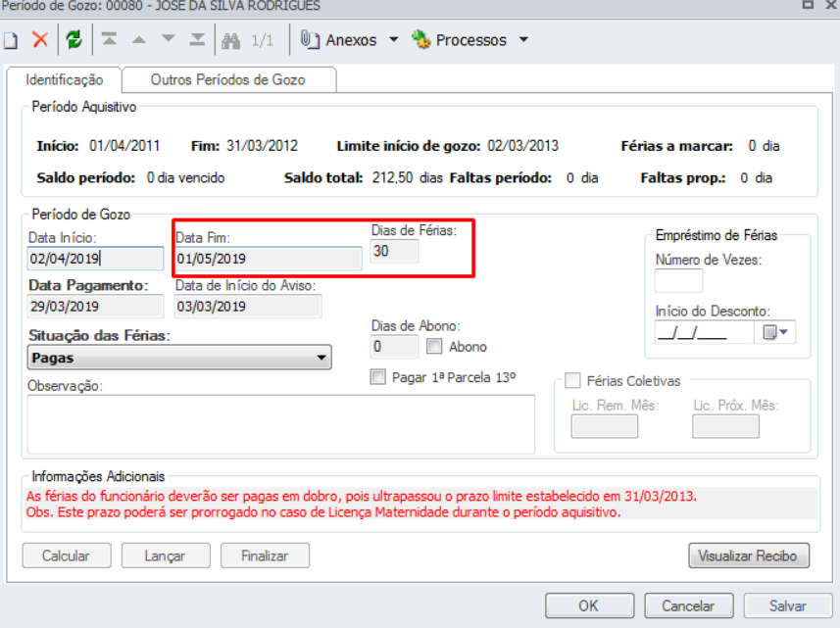The width and height of the screenshot is (840, 628).
Task: Click the Início do Desconto date field
Action: 705,332
